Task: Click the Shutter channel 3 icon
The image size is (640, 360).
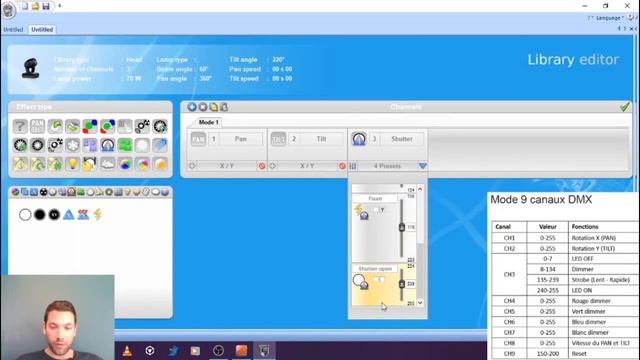Action: (x=359, y=139)
